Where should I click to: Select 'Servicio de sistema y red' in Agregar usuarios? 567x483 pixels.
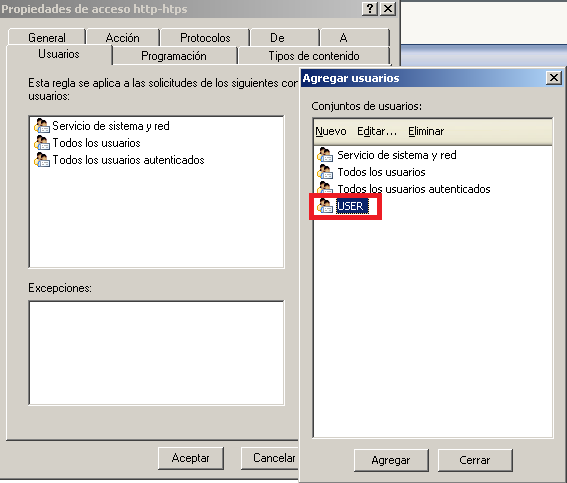(397, 155)
